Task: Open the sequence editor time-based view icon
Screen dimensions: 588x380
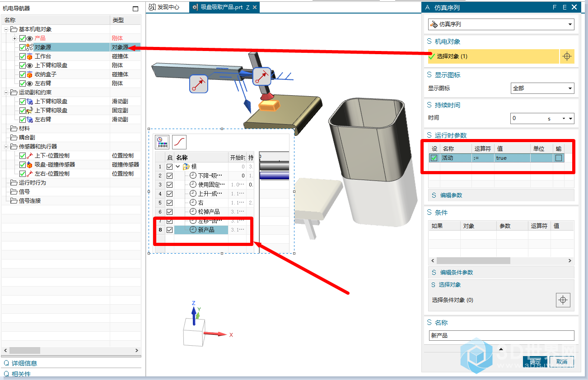Action: pos(162,142)
